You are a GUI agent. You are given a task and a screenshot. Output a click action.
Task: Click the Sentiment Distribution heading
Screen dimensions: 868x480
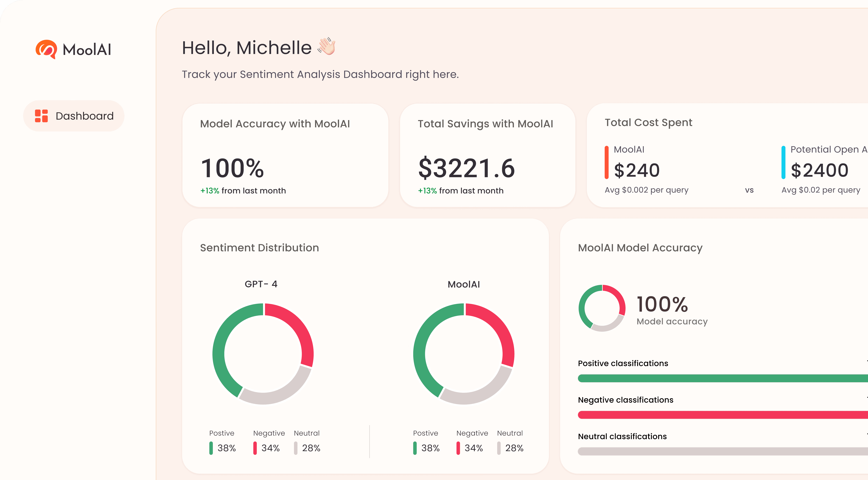coord(259,248)
